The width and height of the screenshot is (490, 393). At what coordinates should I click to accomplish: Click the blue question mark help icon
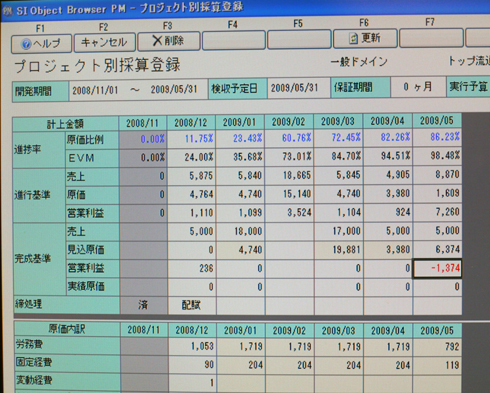[x=26, y=44]
